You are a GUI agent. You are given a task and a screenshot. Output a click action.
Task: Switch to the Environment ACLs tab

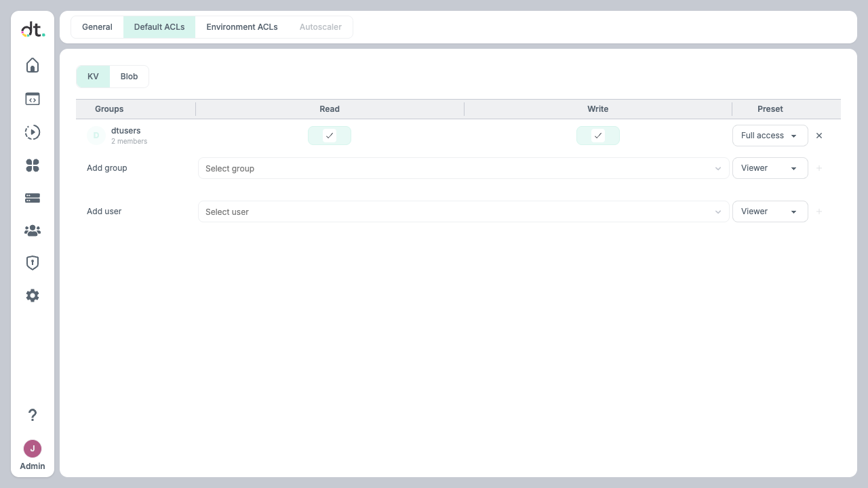242,27
